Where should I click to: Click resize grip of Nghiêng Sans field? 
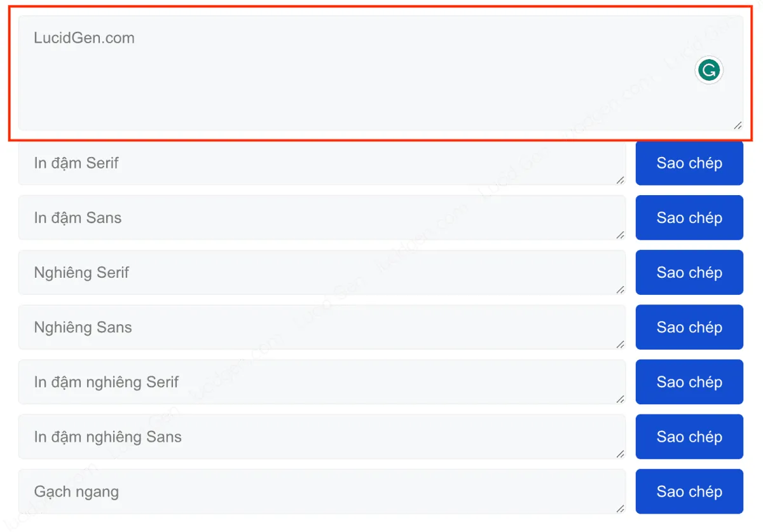(620, 344)
